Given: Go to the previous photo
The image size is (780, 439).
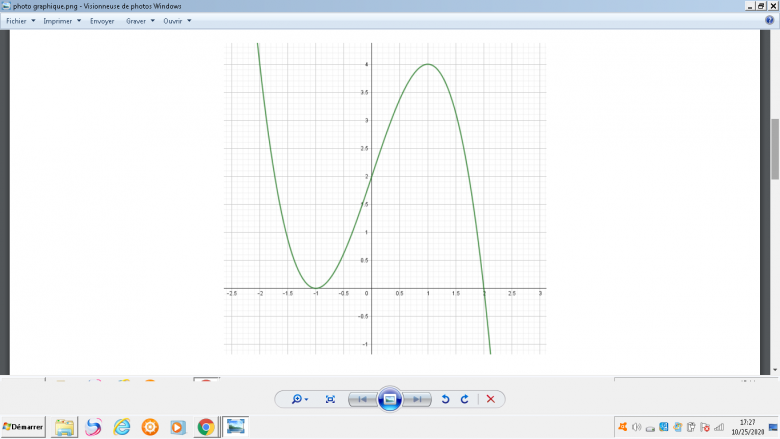Looking at the screenshot, I should [363, 399].
